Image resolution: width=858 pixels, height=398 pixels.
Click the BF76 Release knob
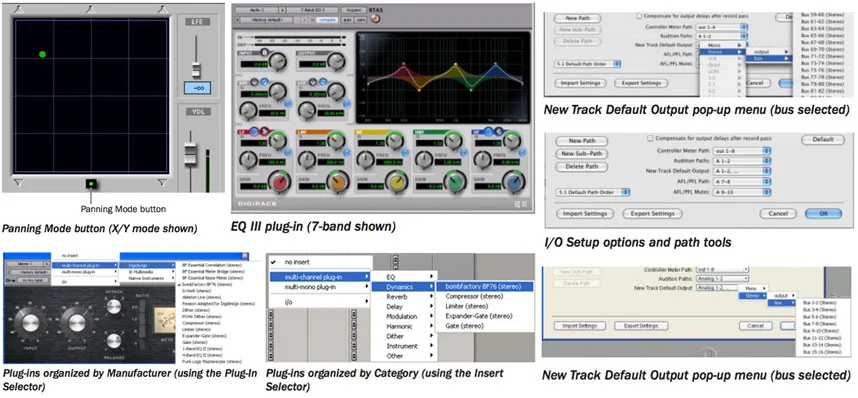[x=114, y=341]
